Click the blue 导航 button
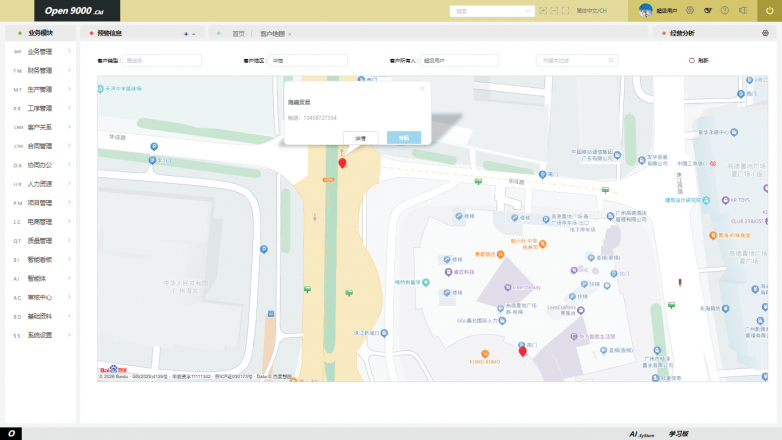The width and height of the screenshot is (782, 440). 404,137
